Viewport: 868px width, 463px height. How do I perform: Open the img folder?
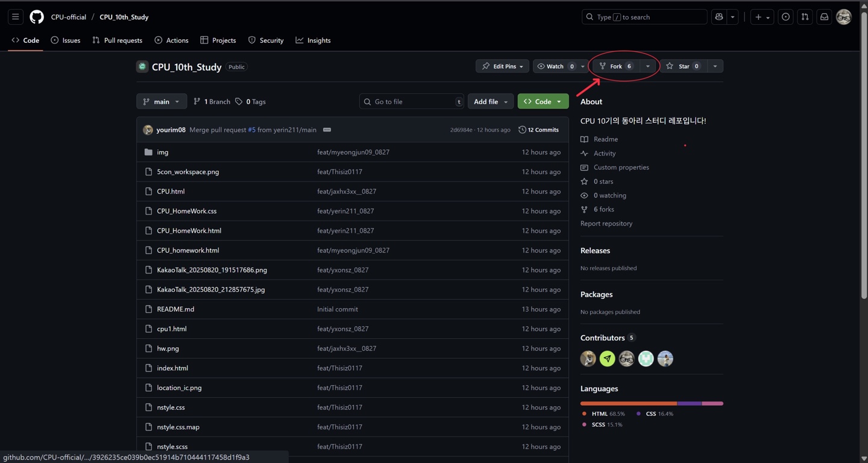click(x=163, y=152)
